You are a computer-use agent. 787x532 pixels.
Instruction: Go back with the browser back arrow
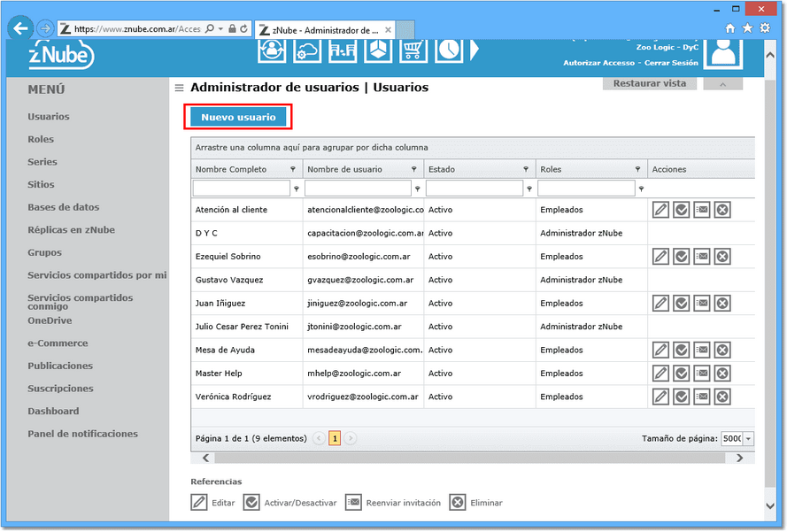[20, 28]
